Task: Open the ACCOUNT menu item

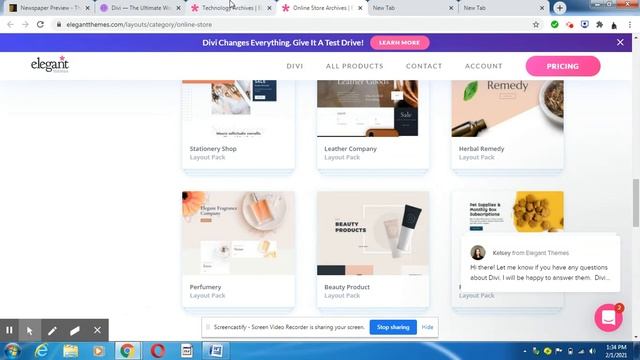Action: (484, 66)
